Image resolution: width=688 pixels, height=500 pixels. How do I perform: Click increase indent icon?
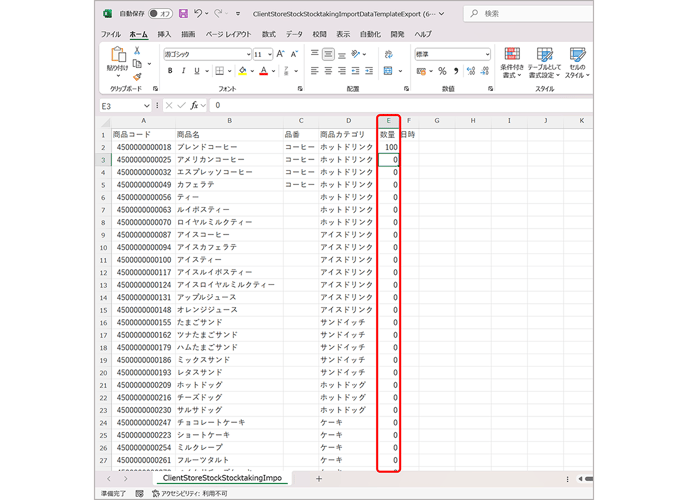[x=369, y=71]
